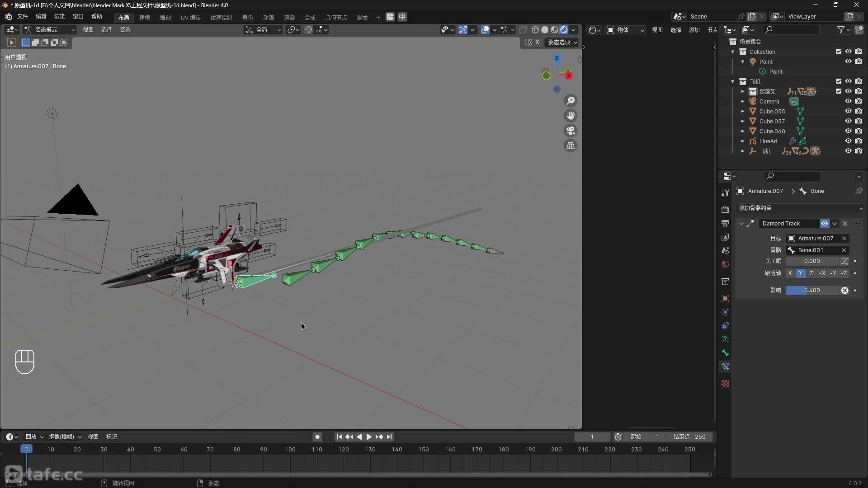The width and height of the screenshot is (868, 488).
Task: Open the Object properties tab icon
Action: click(725, 299)
